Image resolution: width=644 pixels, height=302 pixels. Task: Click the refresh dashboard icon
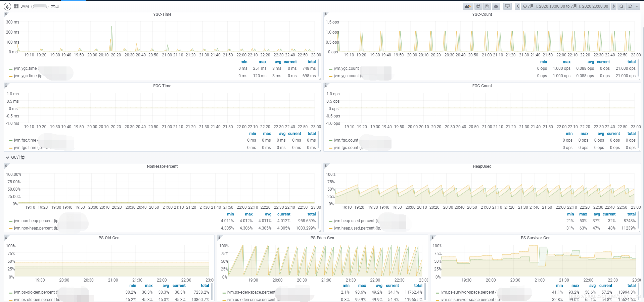point(630,6)
